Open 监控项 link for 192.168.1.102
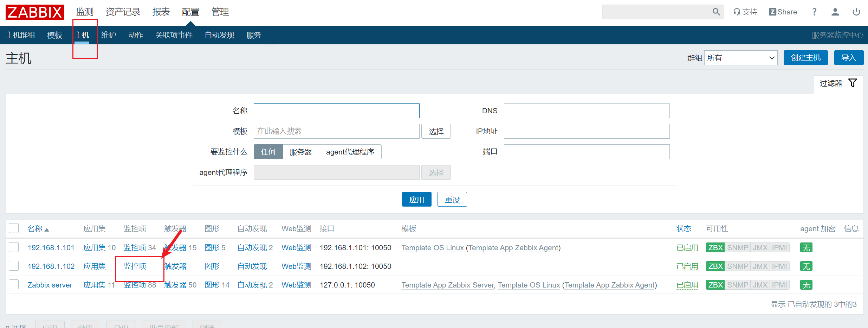The height and width of the screenshot is (328, 868). (x=135, y=266)
